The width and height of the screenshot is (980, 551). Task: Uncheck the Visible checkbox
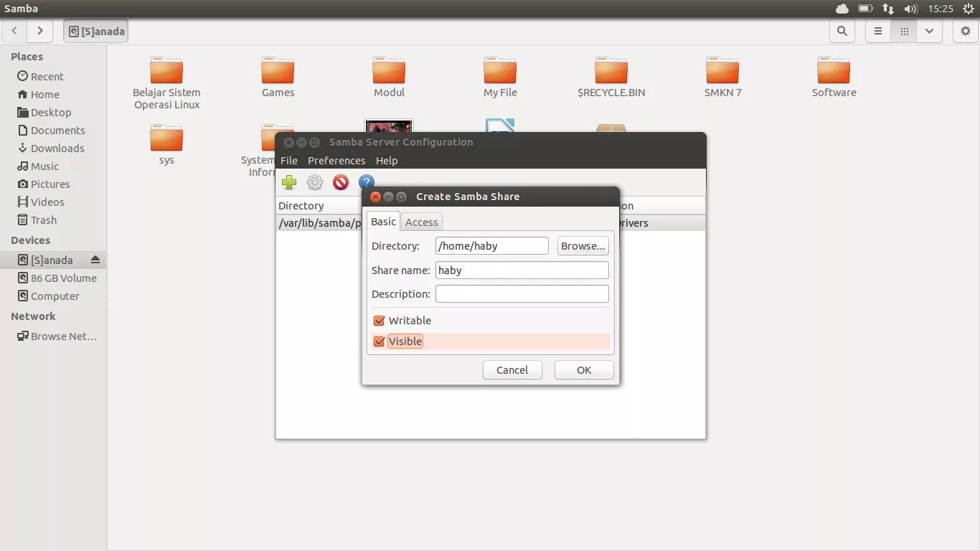tap(380, 342)
